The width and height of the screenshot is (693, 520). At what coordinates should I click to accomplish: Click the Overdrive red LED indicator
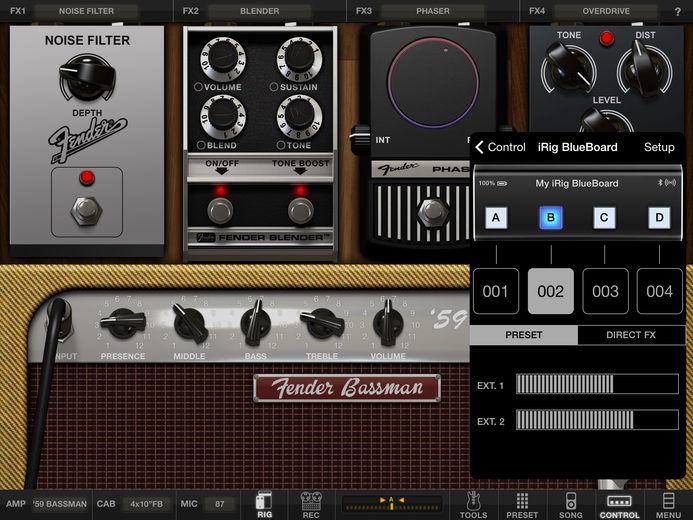pyautogui.click(x=607, y=38)
